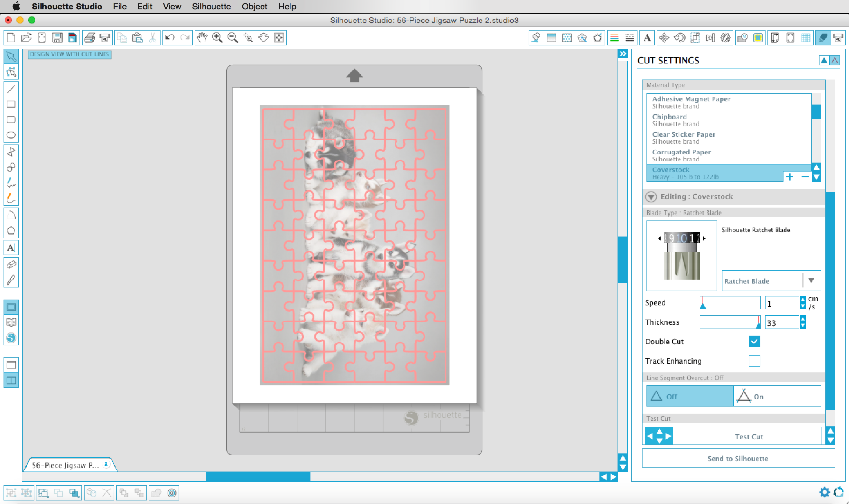Click the Thickness slider
The width and height of the screenshot is (849, 504).
point(730,322)
